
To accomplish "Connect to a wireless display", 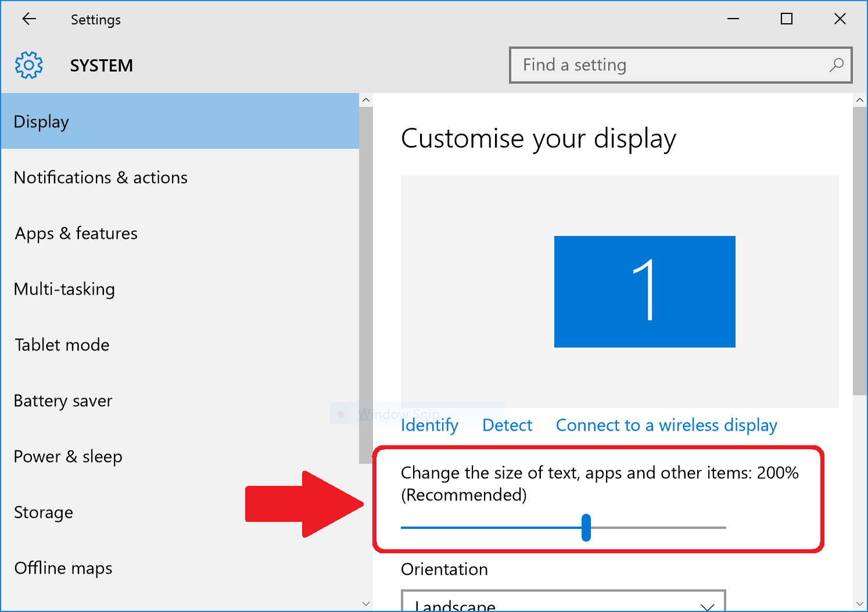I will pyautogui.click(x=666, y=425).
